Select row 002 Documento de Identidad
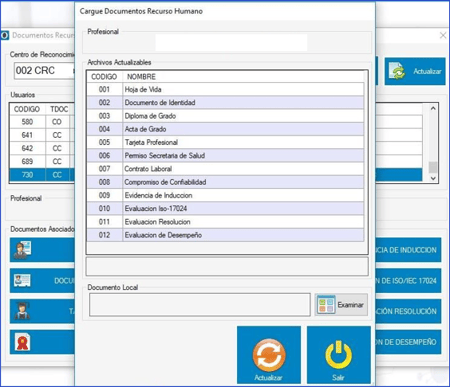The width and height of the screenshot is (450, 387). click(x=225, y=103)
